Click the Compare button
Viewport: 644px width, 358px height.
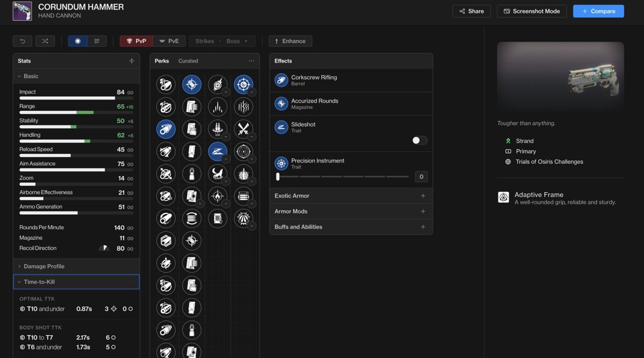point(598,11)
